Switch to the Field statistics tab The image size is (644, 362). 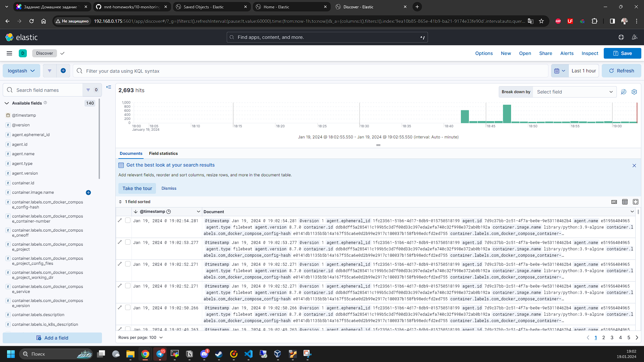(x=163, y=154)
